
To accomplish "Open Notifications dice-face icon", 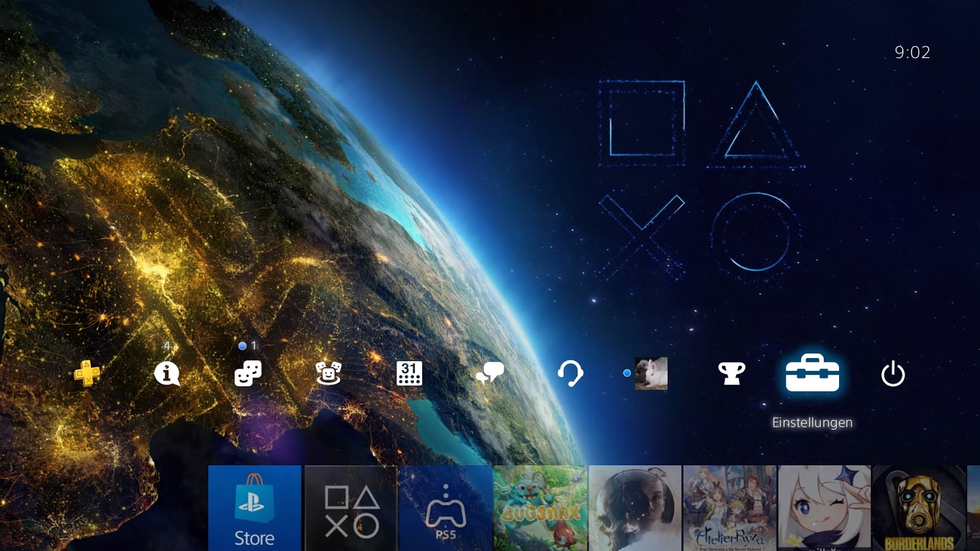I will click(x=248, y=373).
